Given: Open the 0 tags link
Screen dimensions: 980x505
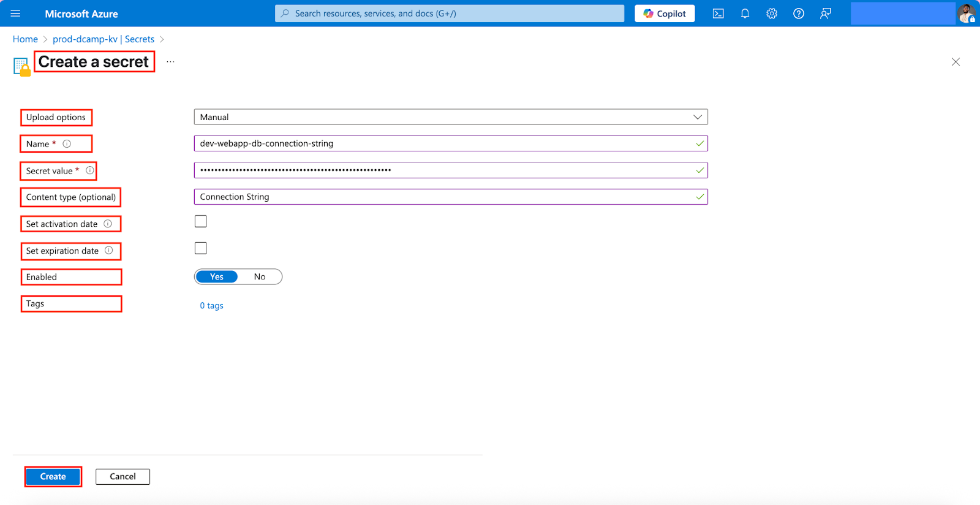Looking at the screenshot, I should coord(211,306).
